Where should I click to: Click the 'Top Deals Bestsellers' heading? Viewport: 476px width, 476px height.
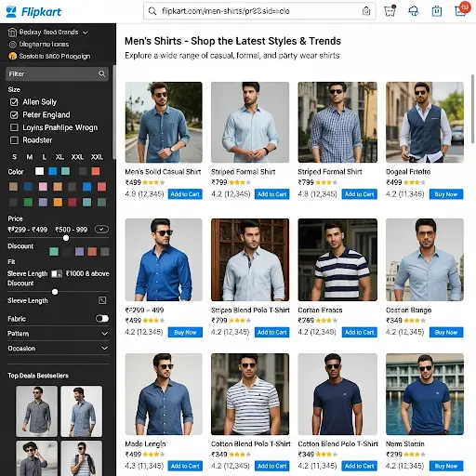coord(38,376)
